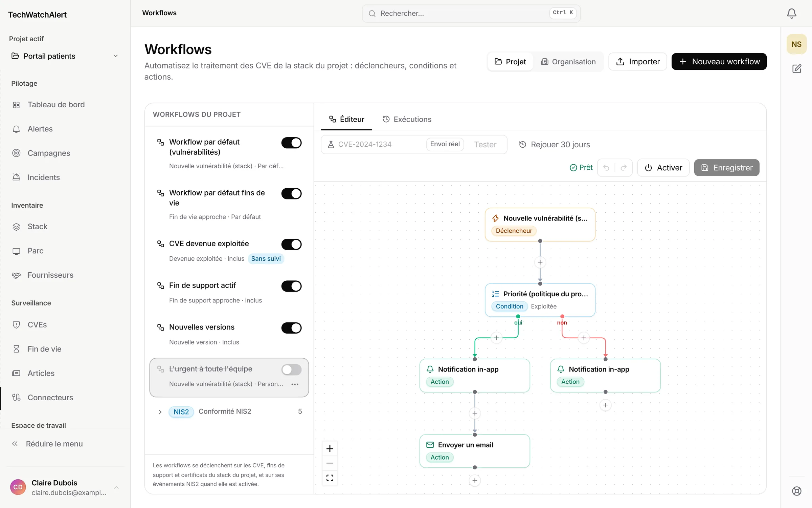Fit workflow canvas to view
Image resolution: width=812 pixels, height=508 pixels.
pos(330,478)
